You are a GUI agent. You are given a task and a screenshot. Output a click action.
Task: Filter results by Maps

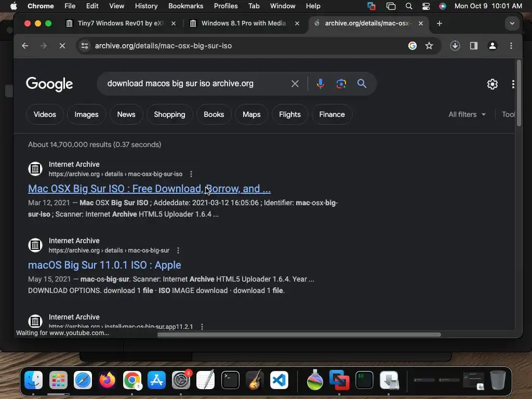click(251, 114)
